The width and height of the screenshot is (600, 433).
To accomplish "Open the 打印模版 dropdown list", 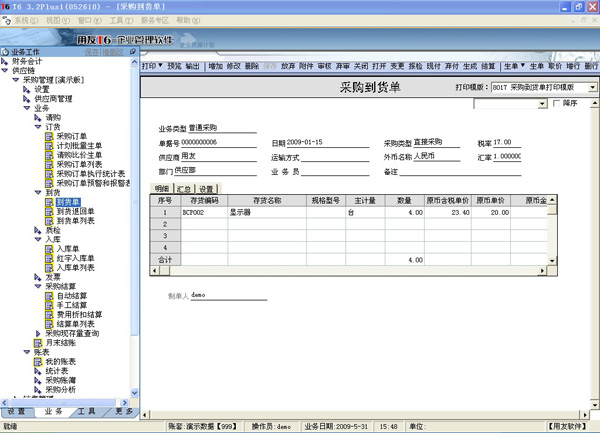I will [592, 88].
